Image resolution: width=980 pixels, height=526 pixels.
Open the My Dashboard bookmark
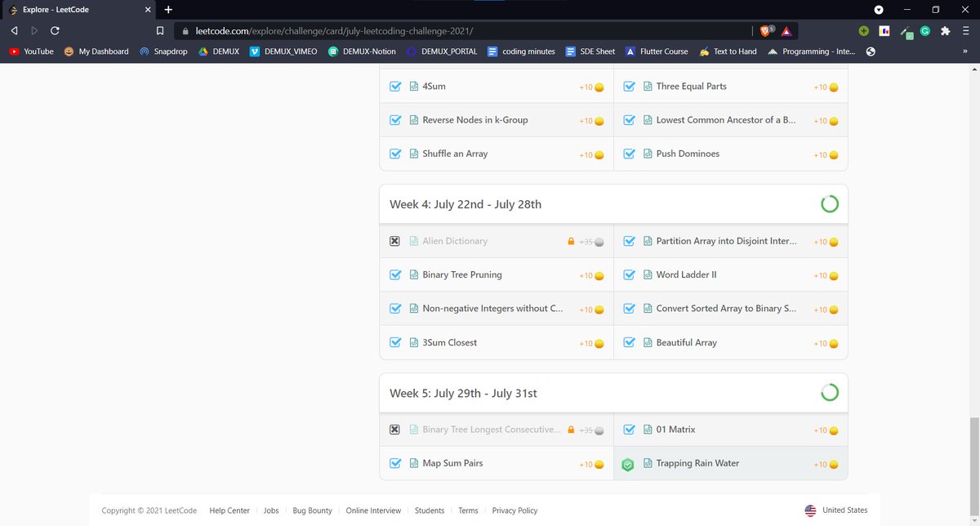click(96, 51)
